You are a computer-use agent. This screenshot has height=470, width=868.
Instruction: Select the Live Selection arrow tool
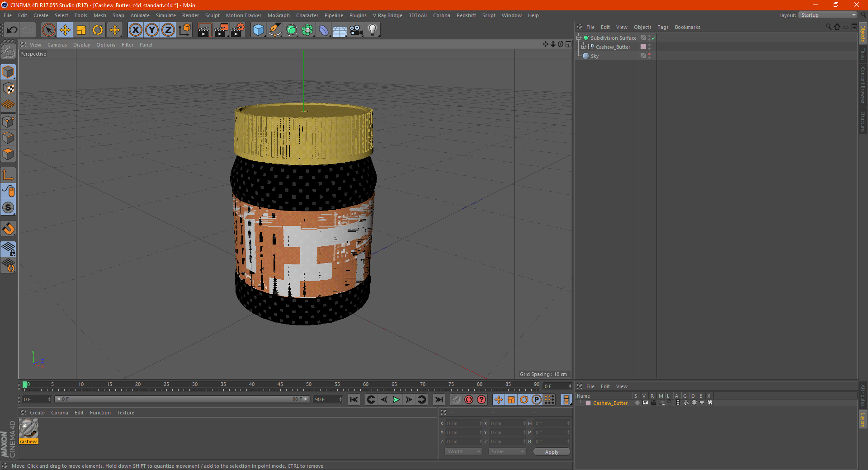coord(48,30)
